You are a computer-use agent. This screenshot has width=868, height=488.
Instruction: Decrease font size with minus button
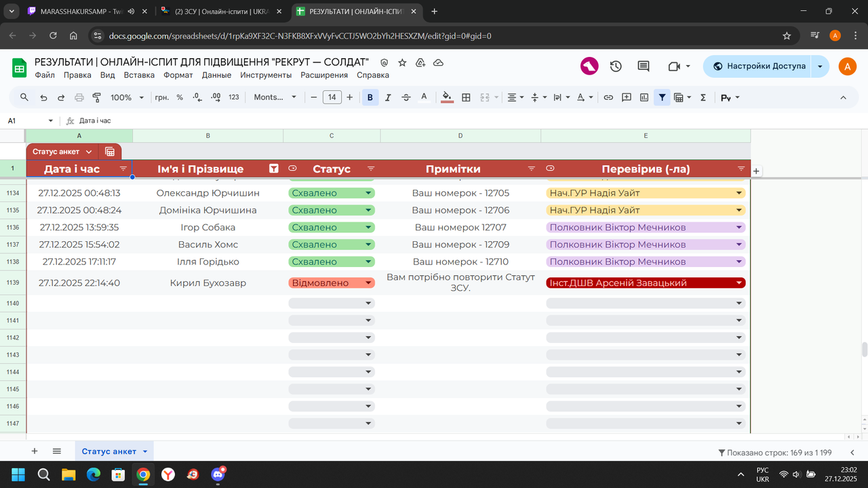pos(314,98)
